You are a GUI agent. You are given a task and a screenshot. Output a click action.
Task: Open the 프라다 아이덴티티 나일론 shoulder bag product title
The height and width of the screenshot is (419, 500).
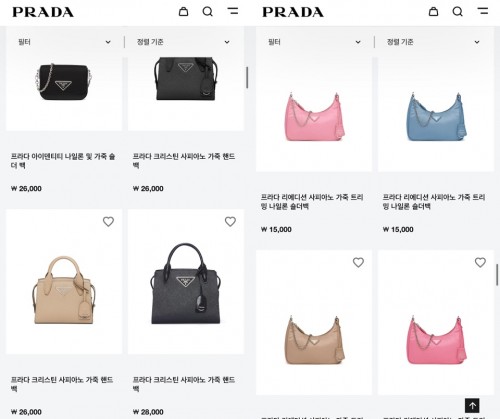[x=63, y=161]
